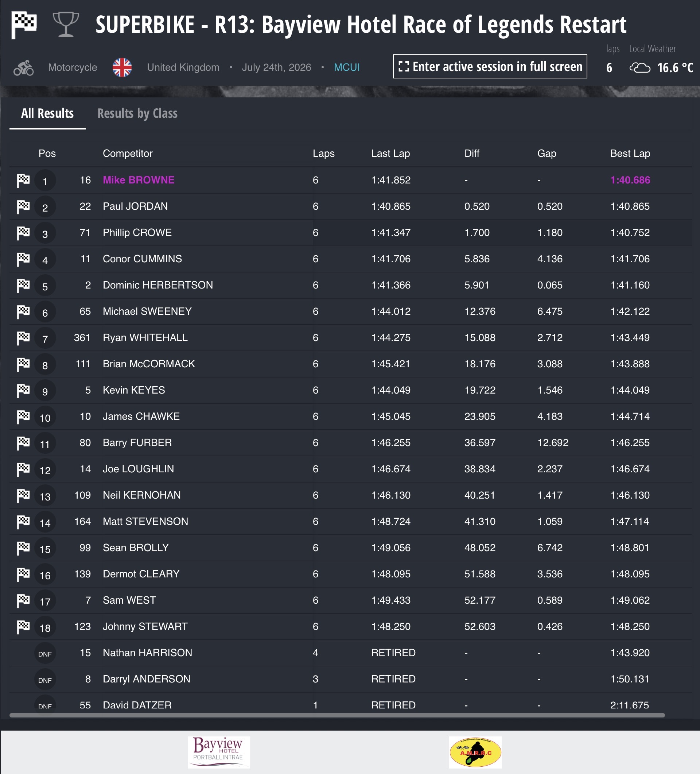Click finish flag icon for Conor CUMMINS
The image size is (700, 774).
[x=23, y=260]
